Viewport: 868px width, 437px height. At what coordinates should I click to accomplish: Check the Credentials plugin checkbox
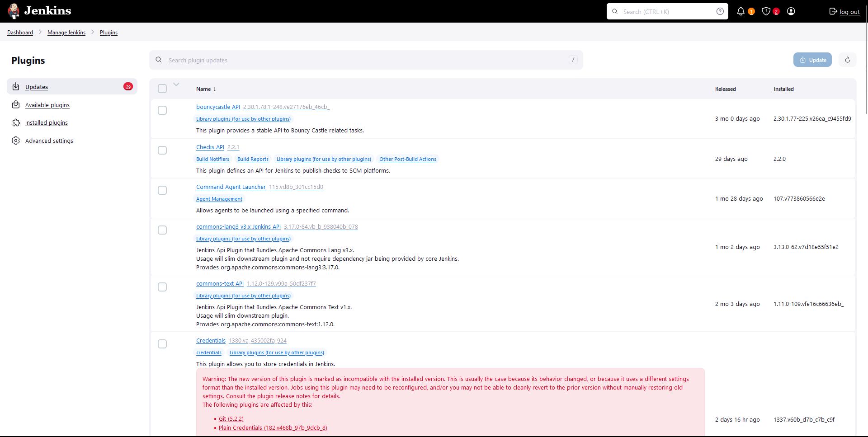pos(162,344)
